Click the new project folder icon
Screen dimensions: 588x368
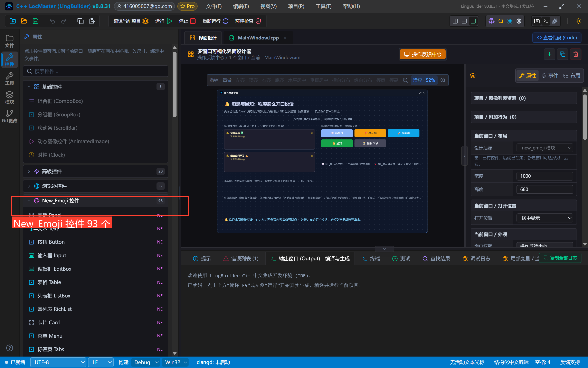(x=12, y=21)
